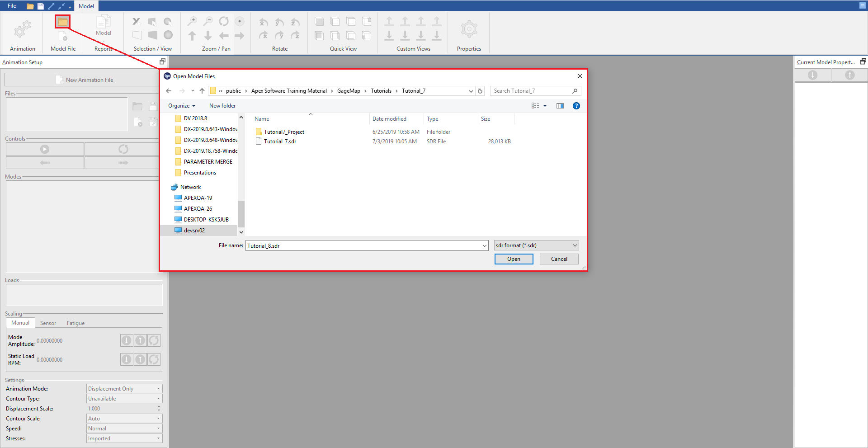Click the Model report document icon

coord(103,22)
